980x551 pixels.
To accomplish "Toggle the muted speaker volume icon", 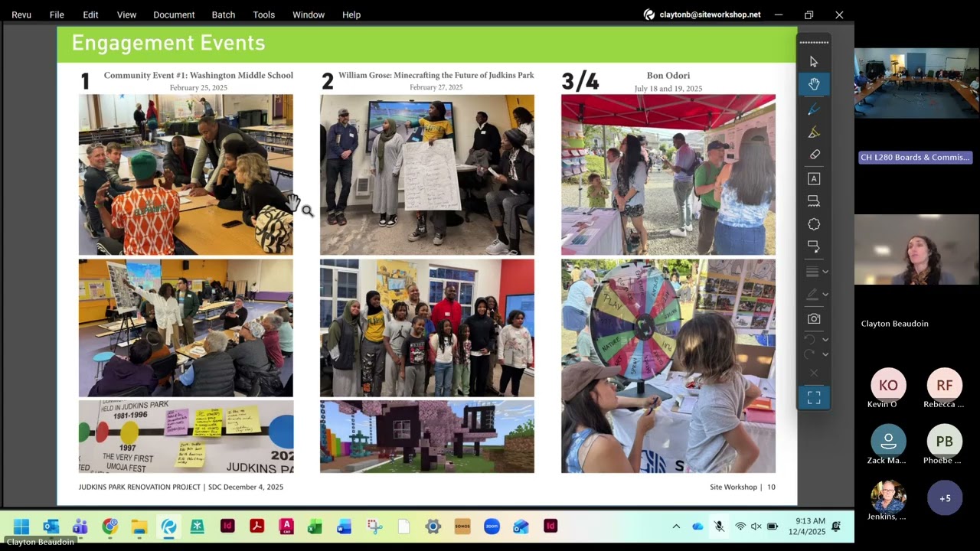I will 756,527.
